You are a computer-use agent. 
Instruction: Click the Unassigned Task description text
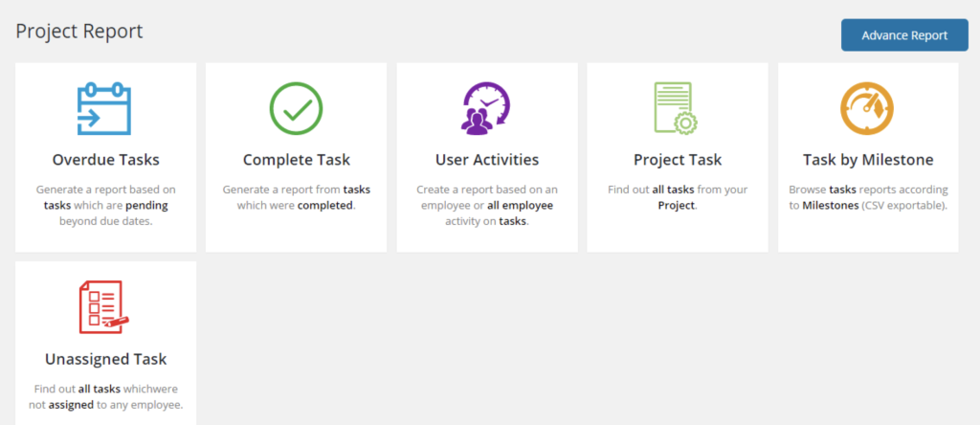pyautogui.click(x=105, y=396)
